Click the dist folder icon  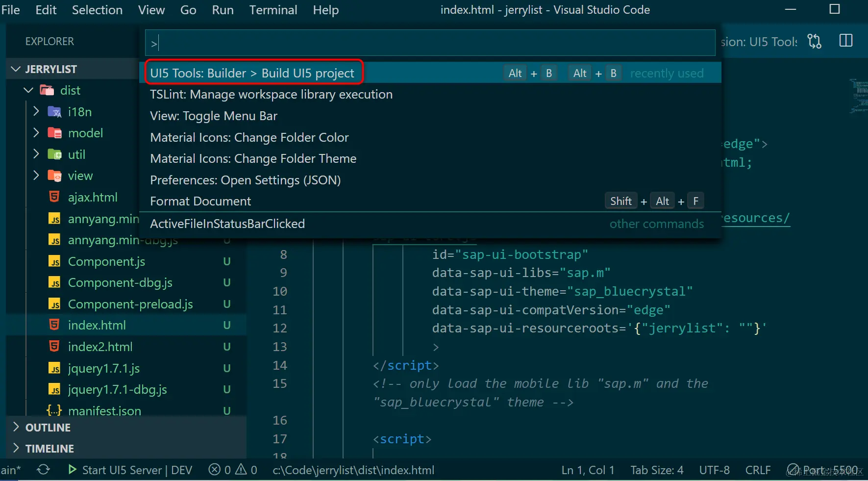(x=47, y=90)
